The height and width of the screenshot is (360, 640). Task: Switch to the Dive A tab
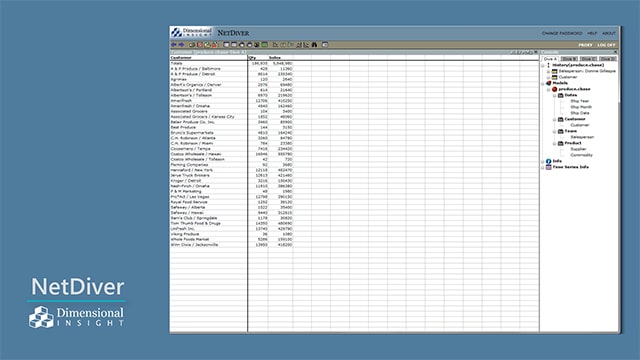(x=550, y=59)
